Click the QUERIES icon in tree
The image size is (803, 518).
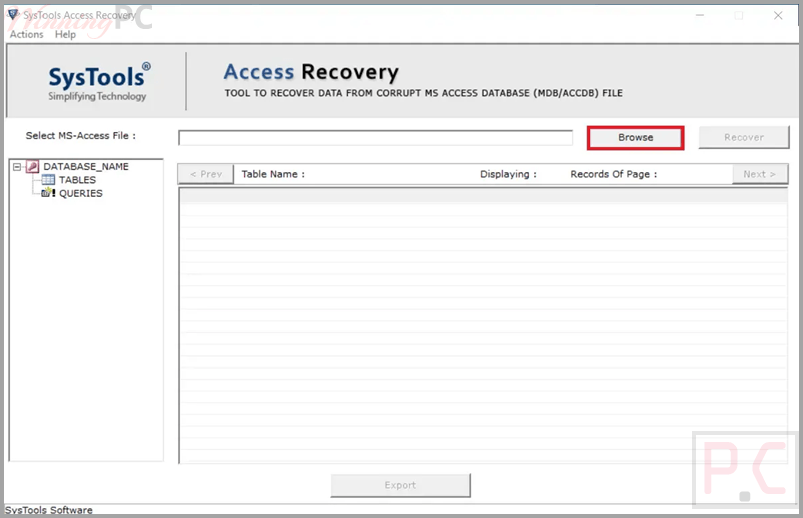pos(48,193)
